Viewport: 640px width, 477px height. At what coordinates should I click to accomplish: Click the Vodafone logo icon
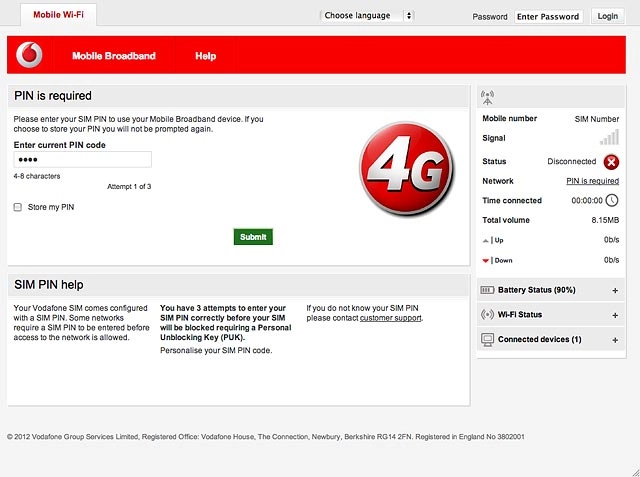point(29,55)
